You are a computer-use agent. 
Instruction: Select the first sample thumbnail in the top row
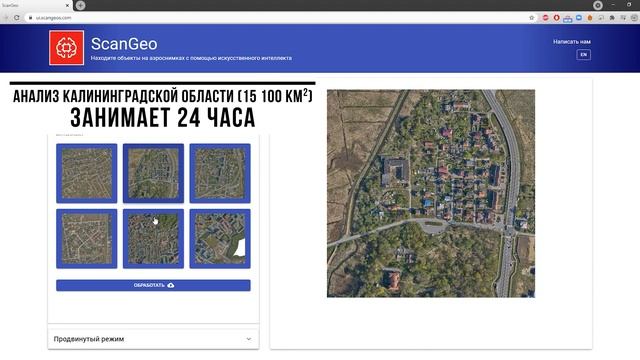click(x=87, y=173)
